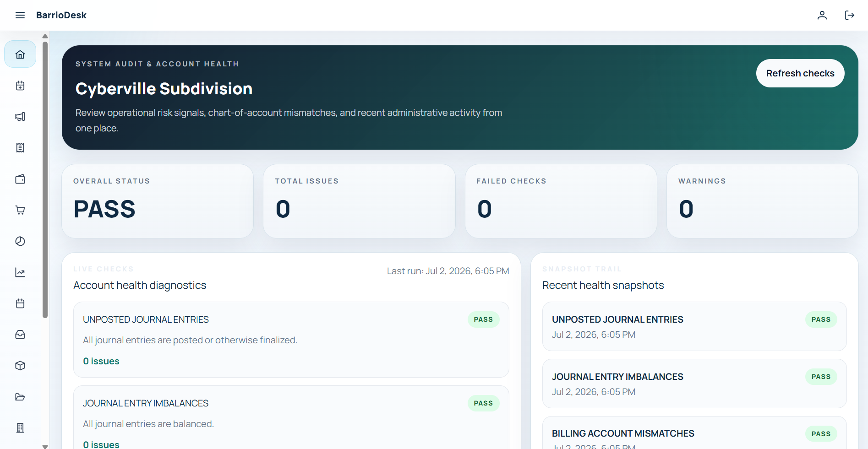Open the hamburger menu
The width and height of the screenshot is (868, 449).
20,15
